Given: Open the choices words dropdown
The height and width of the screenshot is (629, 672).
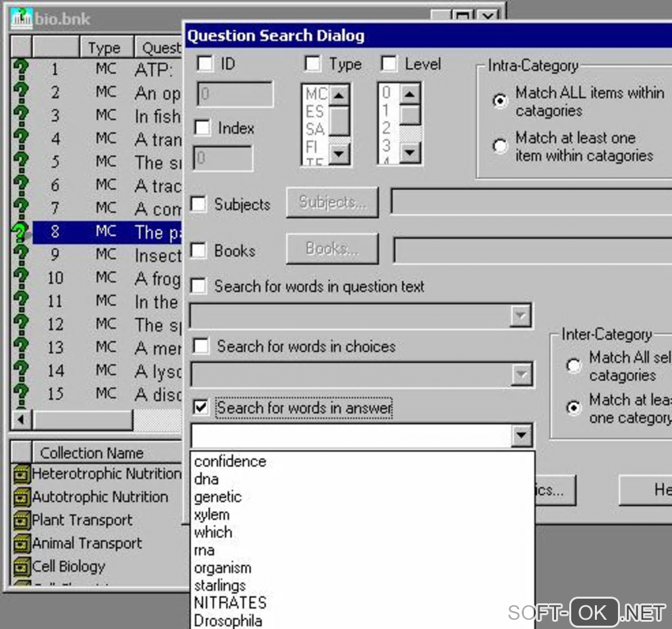Looking at the screenshot, I should coord(521,374).
